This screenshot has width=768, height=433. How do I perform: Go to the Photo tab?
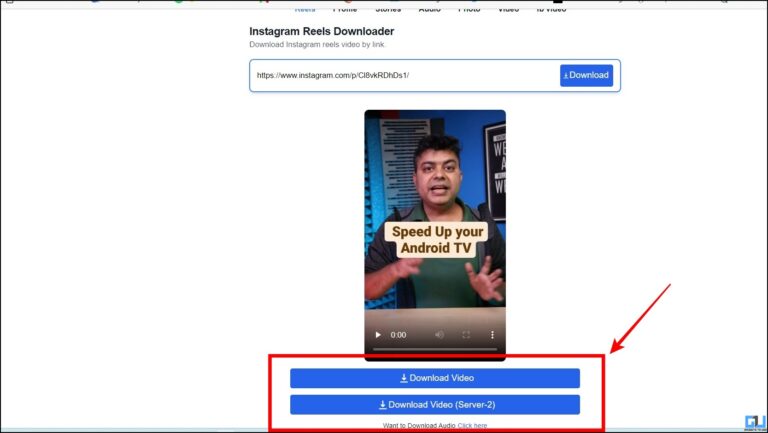click(x=469, y=9)
